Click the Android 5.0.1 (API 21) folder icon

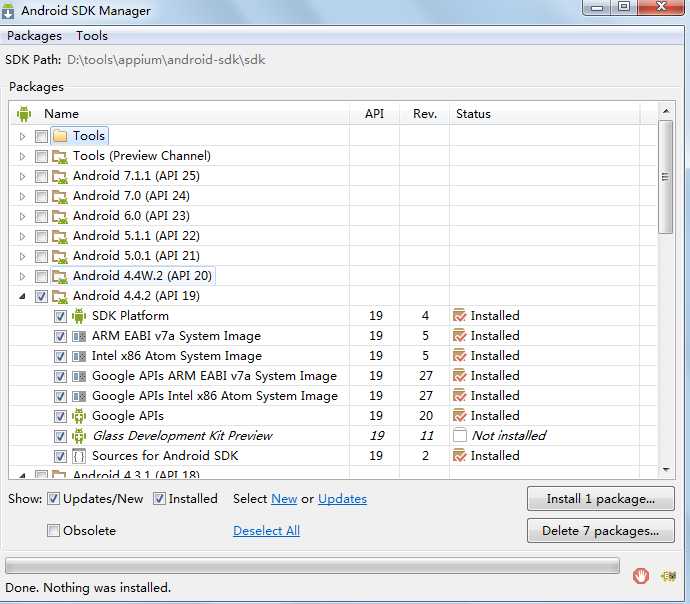pyautogui.click(x=60, y=256)
